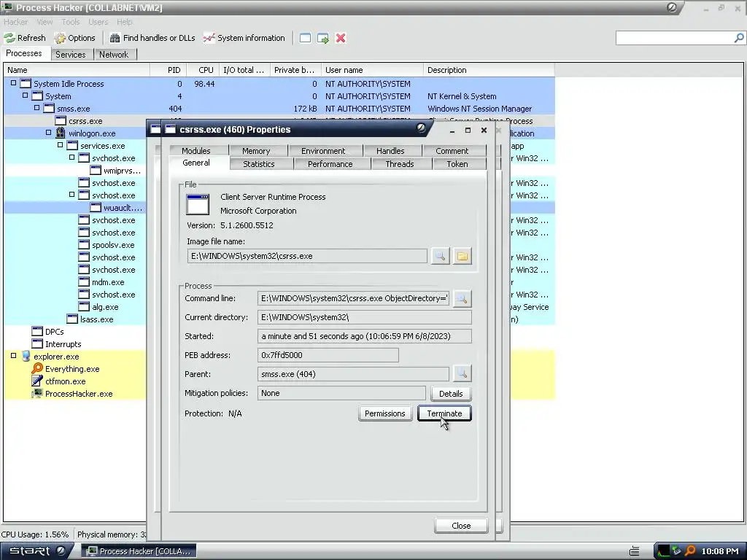Open the Tools menu
747x560 pixels.
click(x=71, y=22)
